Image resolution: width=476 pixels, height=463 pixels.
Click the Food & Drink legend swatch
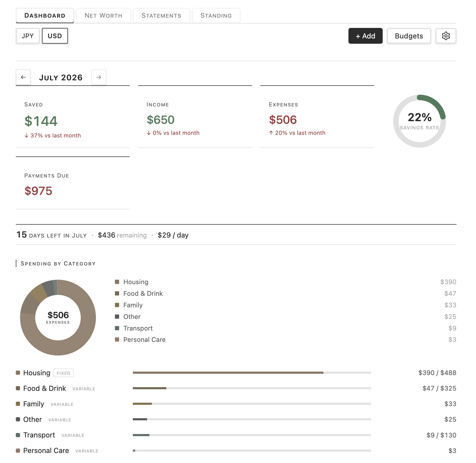117,293
